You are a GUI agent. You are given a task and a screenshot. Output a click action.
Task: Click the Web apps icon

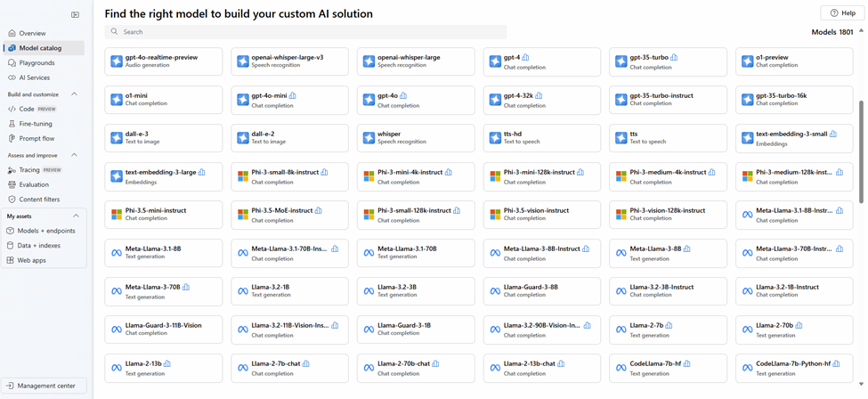click(x=11, y=260)
